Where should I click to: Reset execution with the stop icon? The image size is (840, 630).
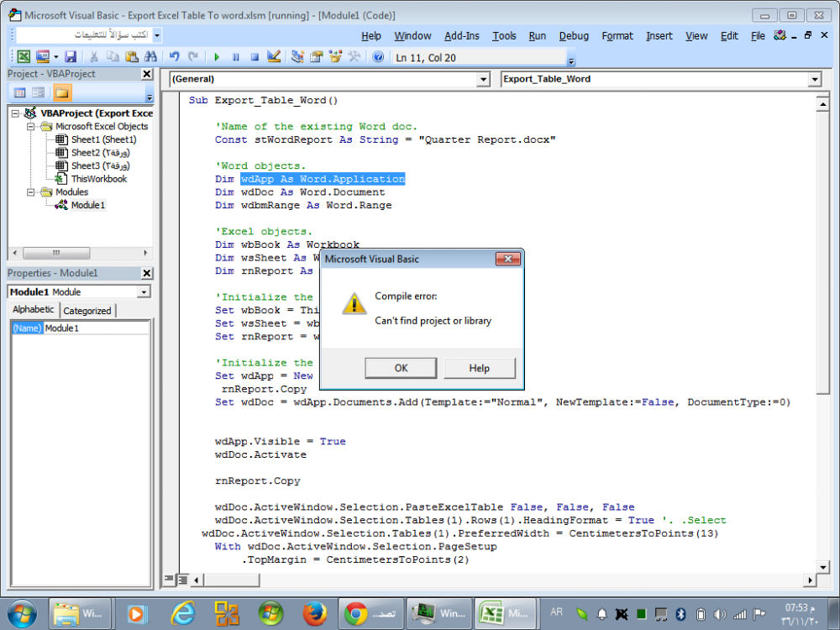pos(255,57)
